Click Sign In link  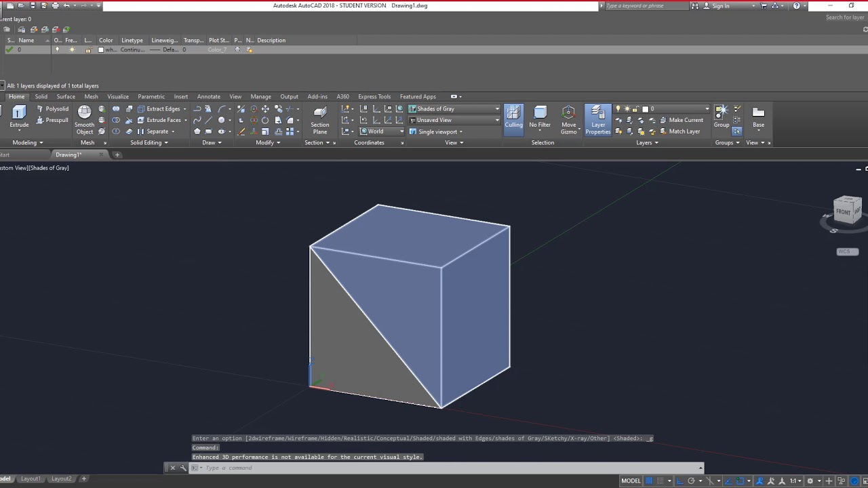(721, 6)
